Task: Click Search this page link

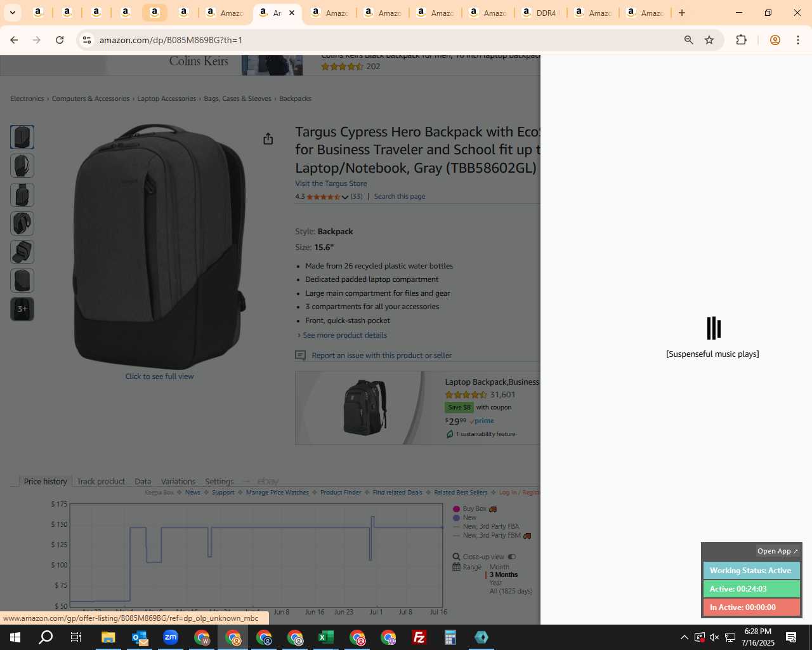Action: tap(400, 196)
